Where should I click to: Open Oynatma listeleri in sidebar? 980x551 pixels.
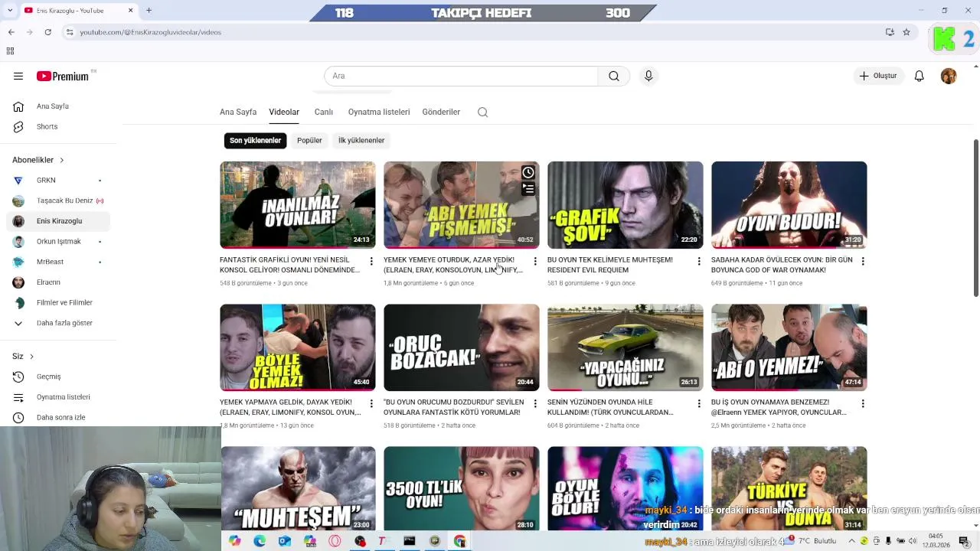58,397
